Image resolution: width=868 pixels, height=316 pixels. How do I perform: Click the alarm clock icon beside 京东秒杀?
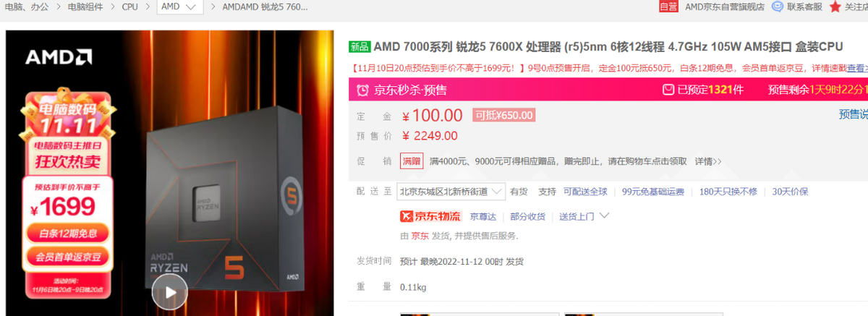362,90
